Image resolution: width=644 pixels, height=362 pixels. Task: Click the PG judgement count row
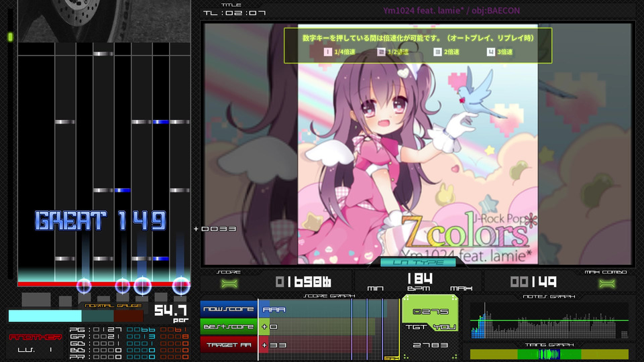(129, 329)
